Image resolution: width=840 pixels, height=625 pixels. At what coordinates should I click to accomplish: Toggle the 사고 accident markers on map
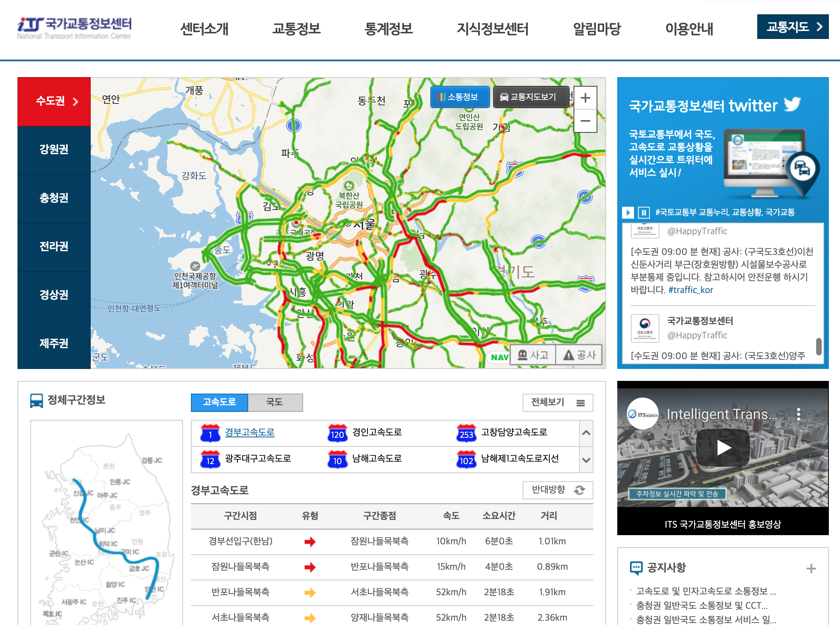pyautogui.click(x=533, y=355)
